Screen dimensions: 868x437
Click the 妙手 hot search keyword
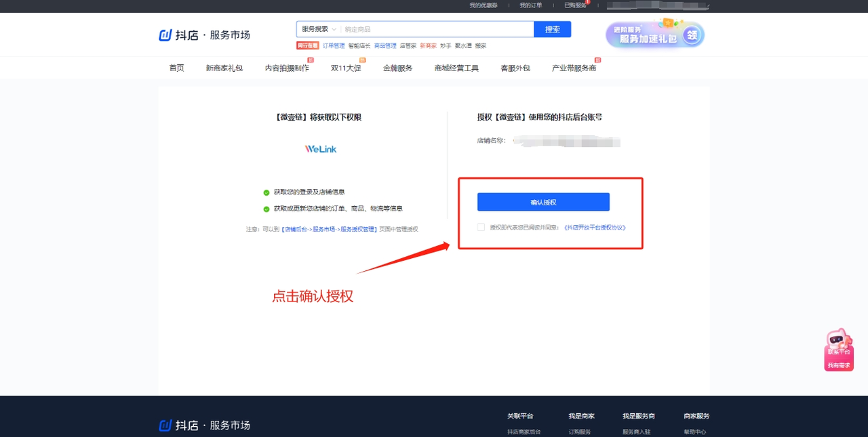pyautogui.click(x=446, y=46)
